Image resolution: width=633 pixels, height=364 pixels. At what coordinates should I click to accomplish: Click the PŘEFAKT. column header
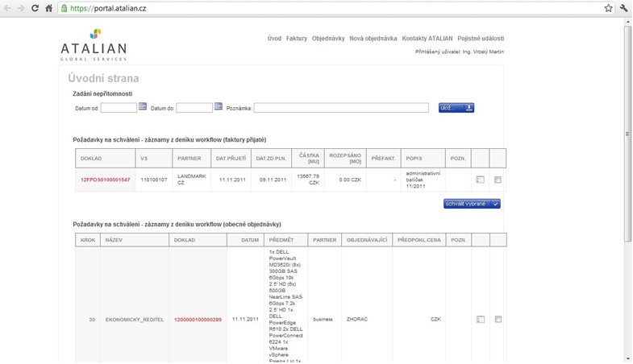pos(384,159)
